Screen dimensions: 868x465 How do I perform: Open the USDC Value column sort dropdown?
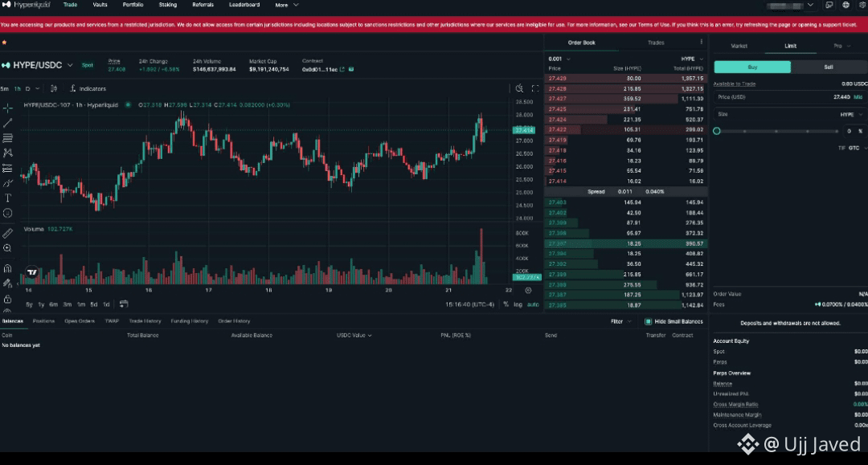pyautogui.click(x=354, y=335)
